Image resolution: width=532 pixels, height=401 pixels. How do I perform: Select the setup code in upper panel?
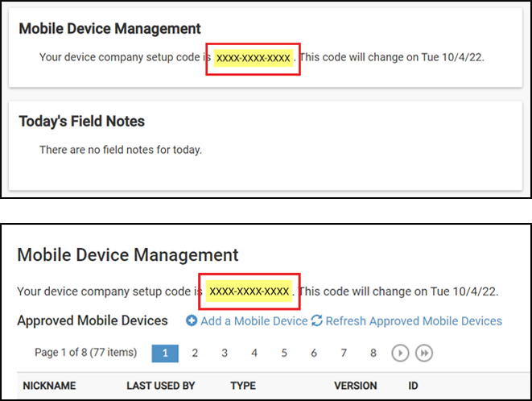(253, 58)
